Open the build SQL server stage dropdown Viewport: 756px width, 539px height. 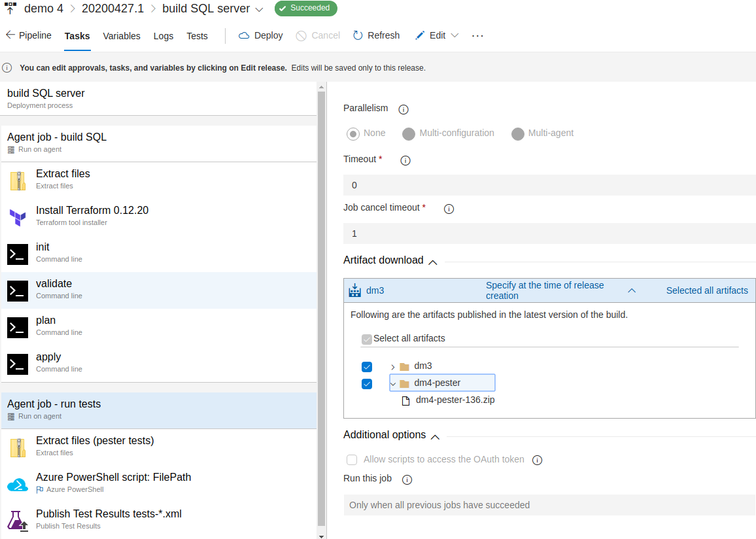coord(259,10)
